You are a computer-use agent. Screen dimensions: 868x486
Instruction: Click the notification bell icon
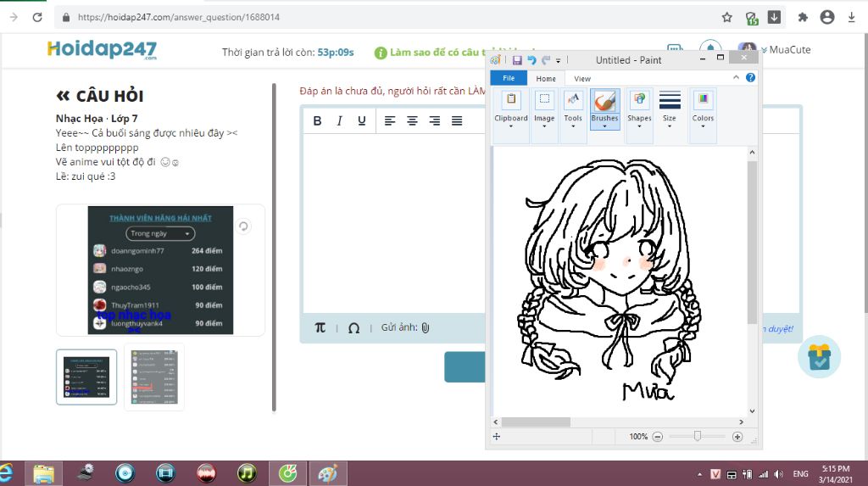710,48
